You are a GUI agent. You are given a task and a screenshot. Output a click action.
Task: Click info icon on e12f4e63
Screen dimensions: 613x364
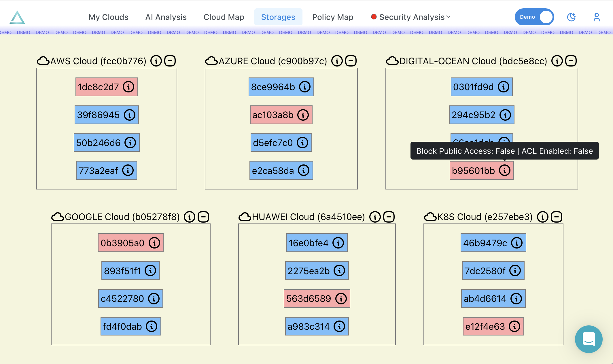(x=514, y=326)
